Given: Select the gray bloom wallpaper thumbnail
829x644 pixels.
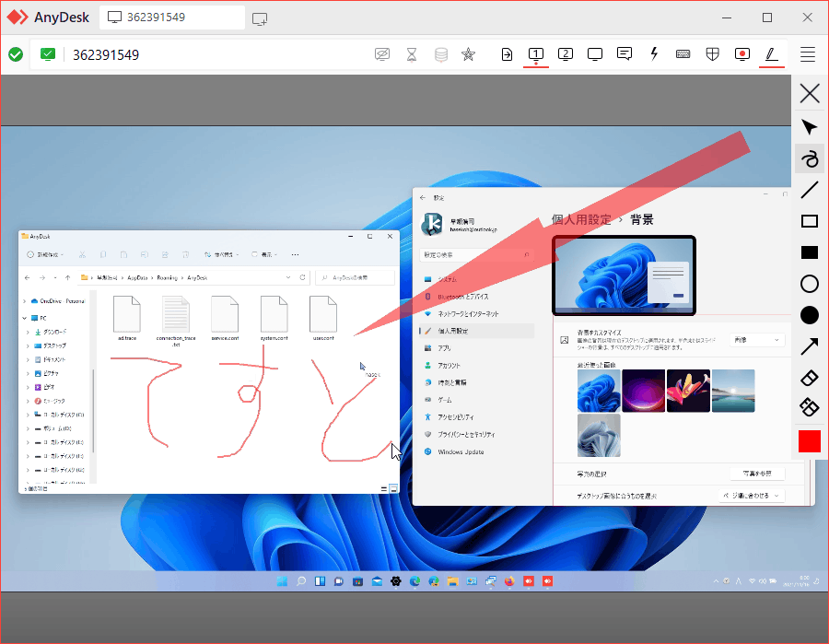Looking at the screenshot, I should click(599, 436).
